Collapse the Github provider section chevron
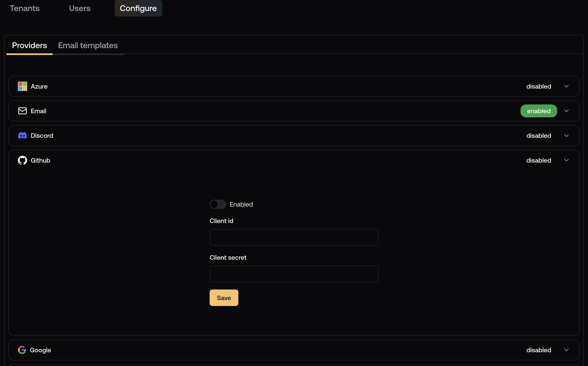 click(566, 160)
